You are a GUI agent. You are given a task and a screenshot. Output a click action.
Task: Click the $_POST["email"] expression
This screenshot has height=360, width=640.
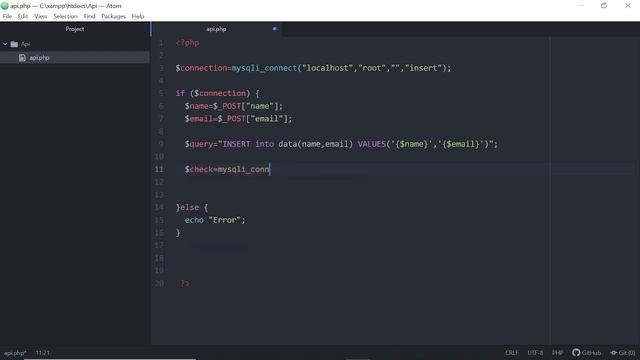click(252, 119)
